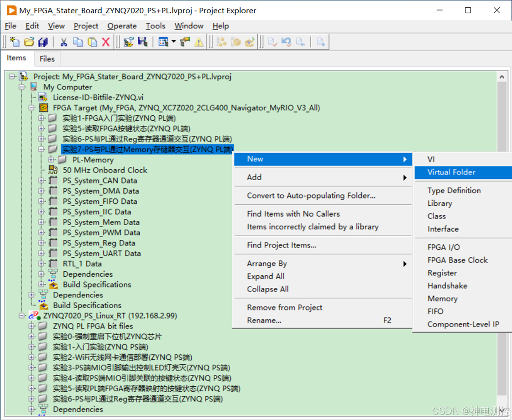Select 实验0-强制重启下位机ZYNQ芯片 folder
The image size is (512, 420).
[x=107, y=337]
